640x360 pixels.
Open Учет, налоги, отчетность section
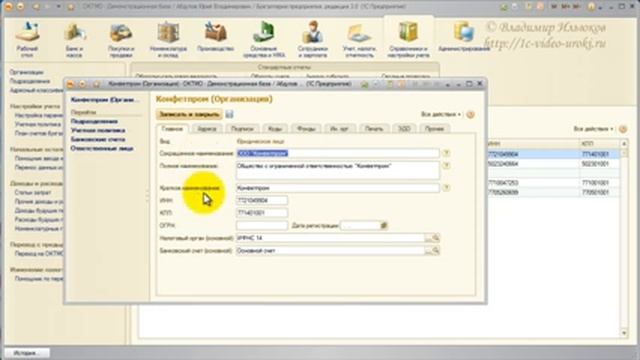coord(359,40)
